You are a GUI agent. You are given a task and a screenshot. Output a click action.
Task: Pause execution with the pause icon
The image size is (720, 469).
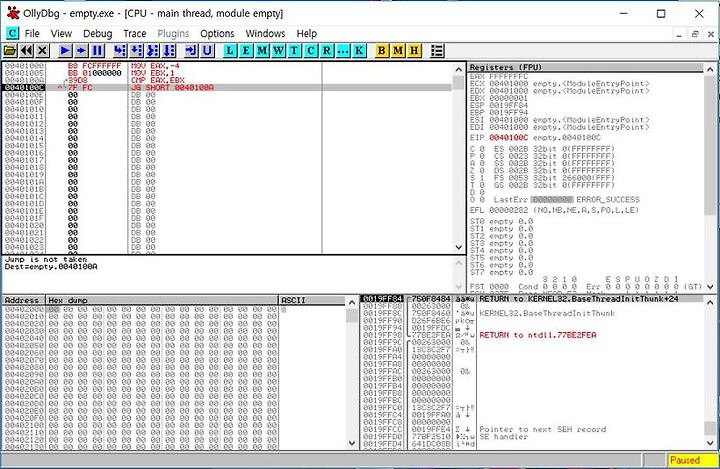click(x=97, y=51)
